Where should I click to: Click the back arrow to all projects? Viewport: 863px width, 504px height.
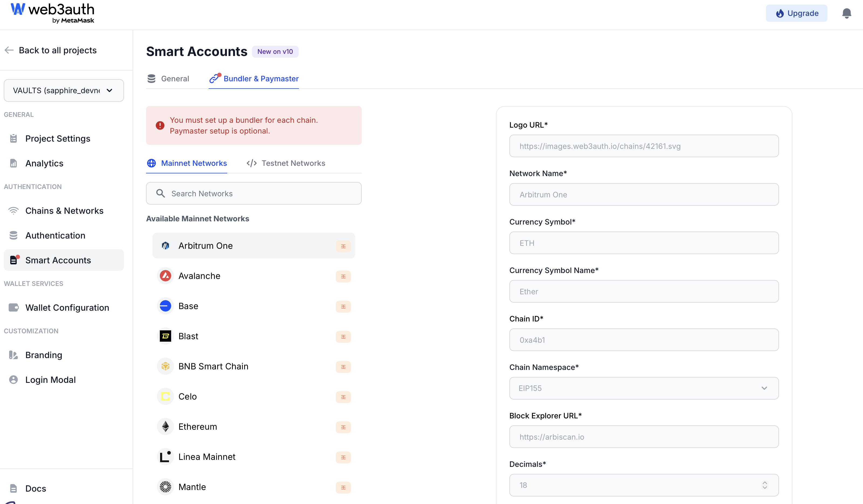tap(9, 50)
